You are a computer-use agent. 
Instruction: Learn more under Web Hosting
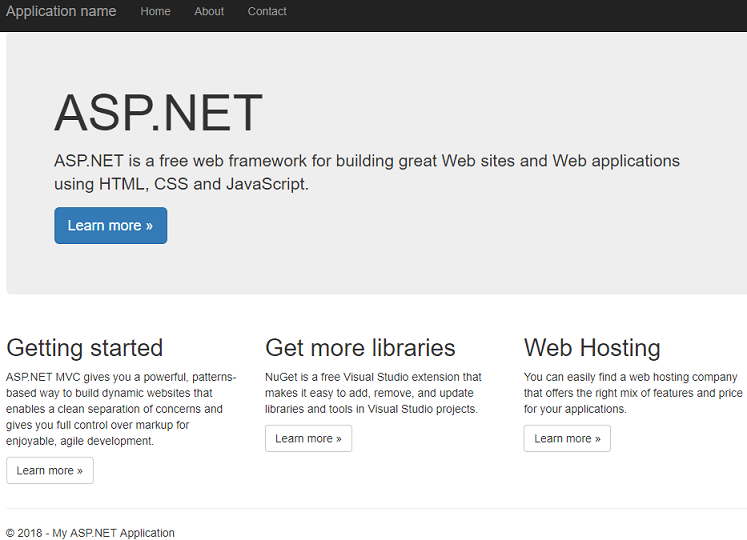(567, 438)
